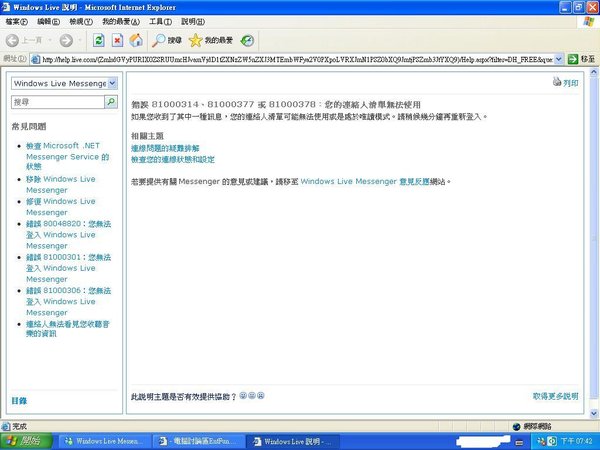This screenshot has width=600, height=450.
Task: Click the printer icon next to 列印
Action: pyautogui.click(x=557, y=82)
